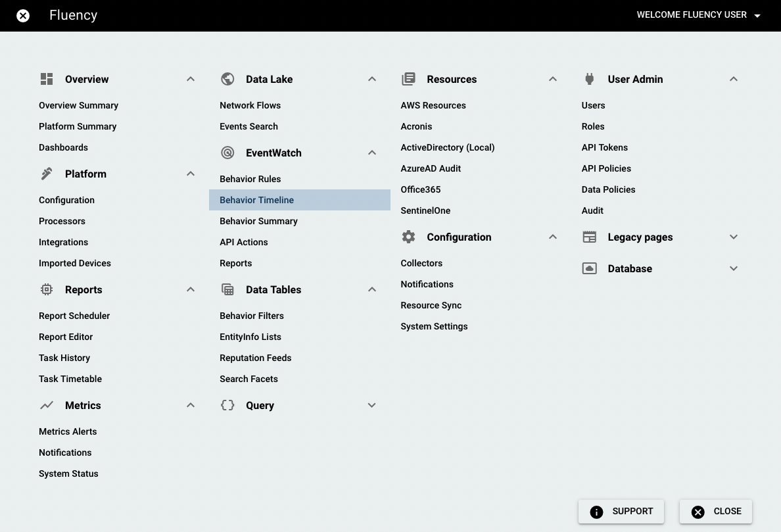Click the Query curly braces icon
The width and height of the screenshot is (781, 532).
point(227,405)
